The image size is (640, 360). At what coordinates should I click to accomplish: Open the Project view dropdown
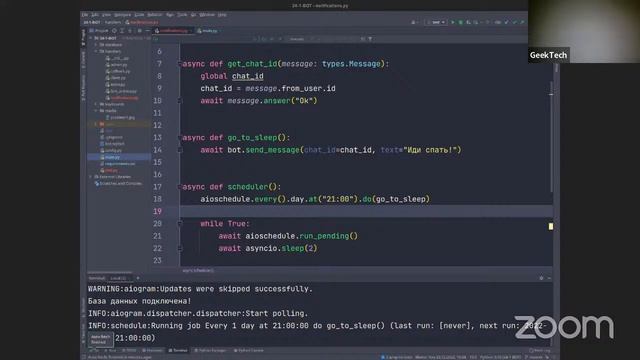click(99, 31)
